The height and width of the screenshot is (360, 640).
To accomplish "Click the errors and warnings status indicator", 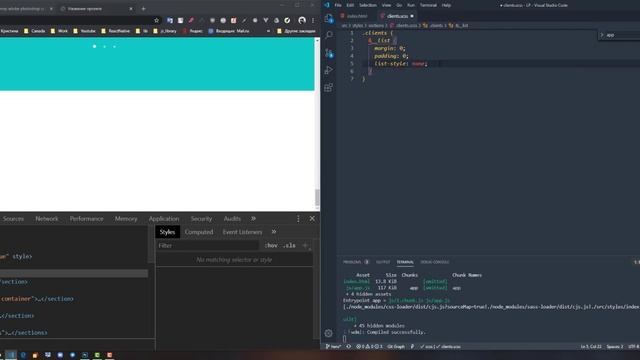I will [369, 347].
